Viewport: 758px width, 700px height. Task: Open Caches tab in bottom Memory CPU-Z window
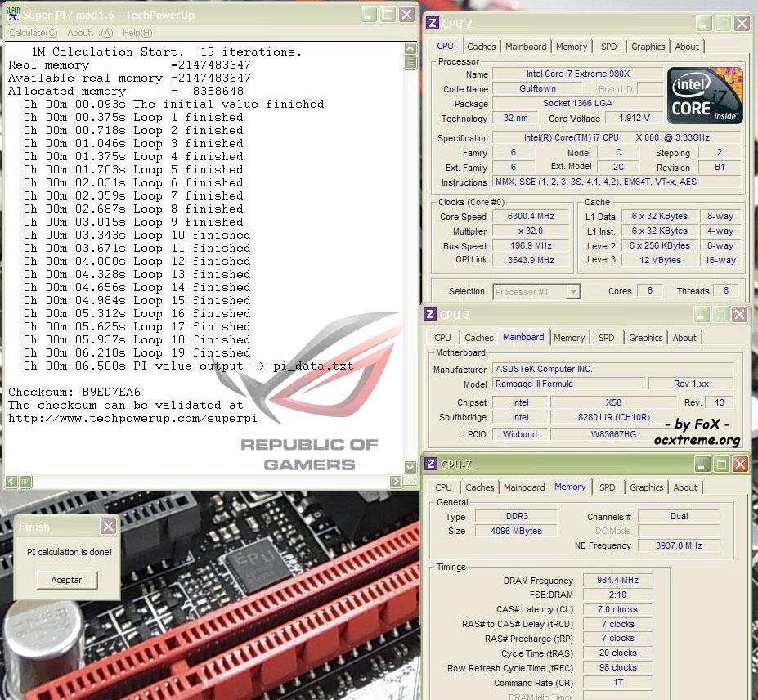479,487
